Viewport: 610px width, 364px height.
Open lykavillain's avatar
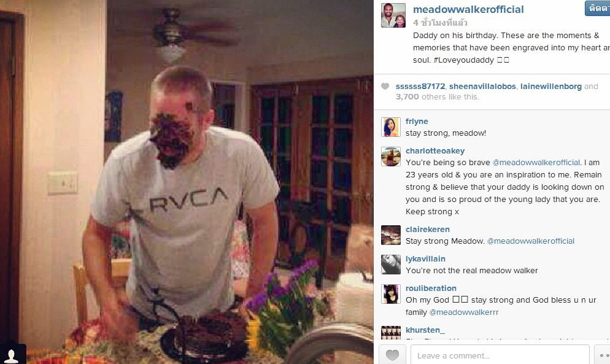tap(390, 265)
